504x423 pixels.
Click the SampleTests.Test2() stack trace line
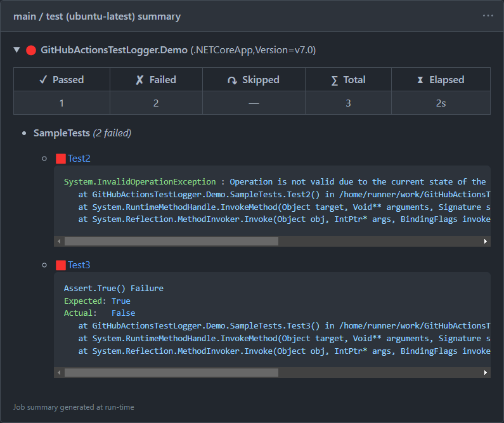tap(284, 195)
